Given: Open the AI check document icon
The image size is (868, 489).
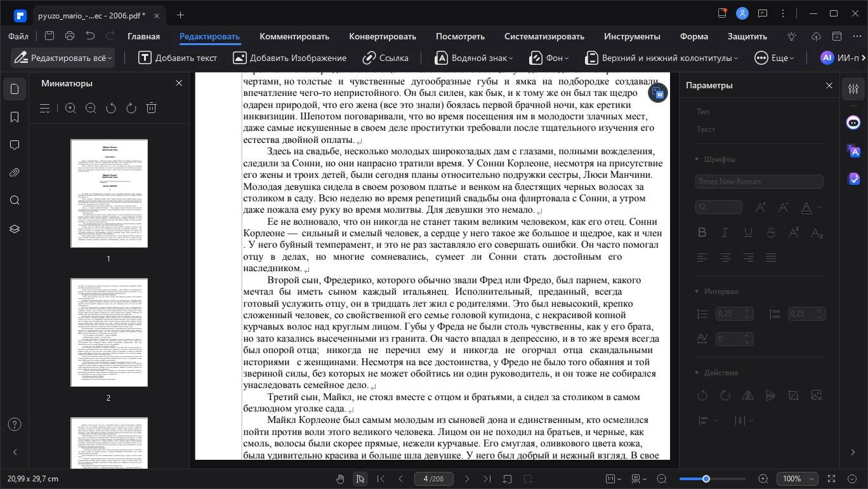Looking at the screenshot, I should pos(853,178).
